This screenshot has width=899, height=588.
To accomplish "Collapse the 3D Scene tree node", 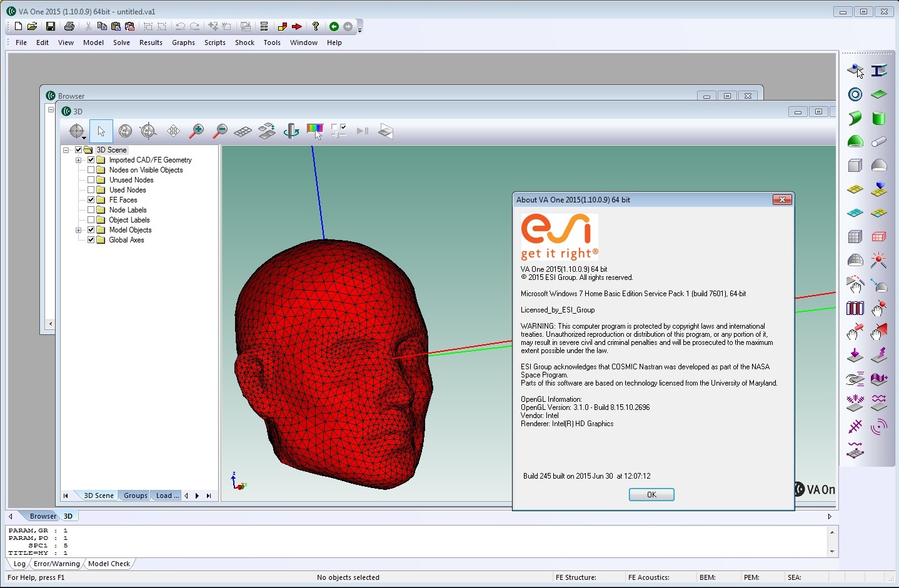I will tap(66, 150).
